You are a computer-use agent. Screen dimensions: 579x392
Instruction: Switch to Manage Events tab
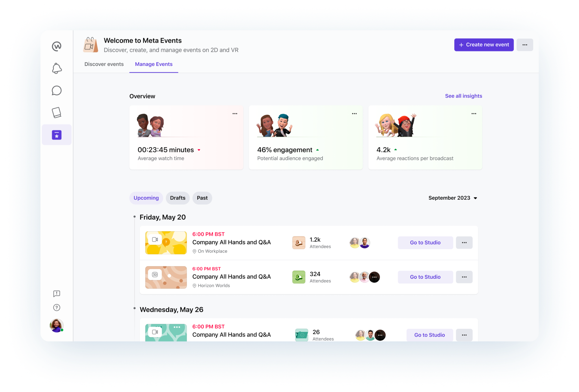click(x=154, y=64)
